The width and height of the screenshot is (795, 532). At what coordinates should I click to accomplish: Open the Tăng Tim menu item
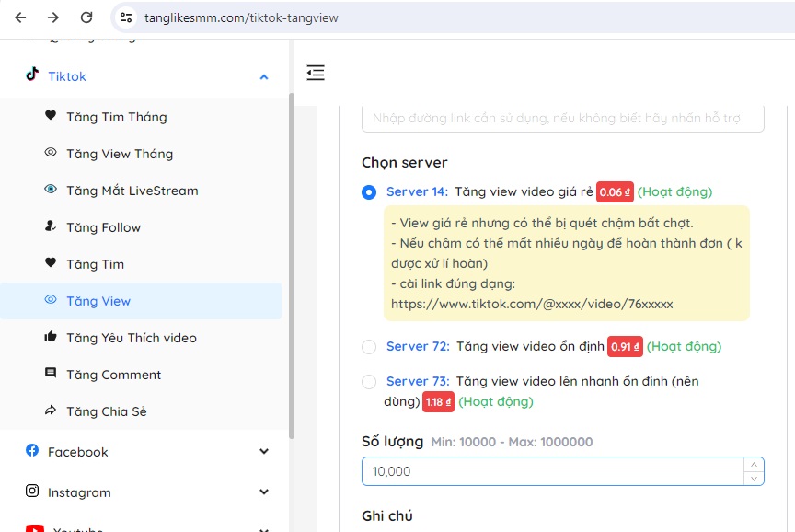click(96, 264)
